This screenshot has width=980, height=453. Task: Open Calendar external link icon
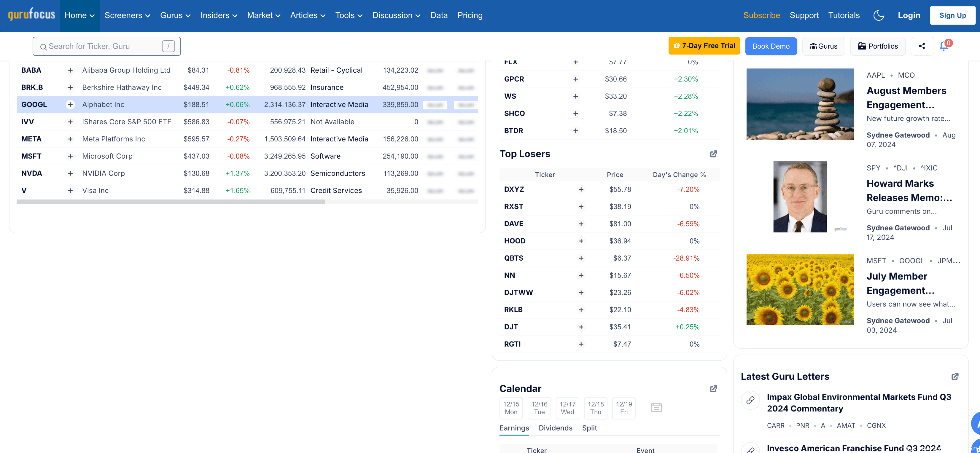coord(713,388)
